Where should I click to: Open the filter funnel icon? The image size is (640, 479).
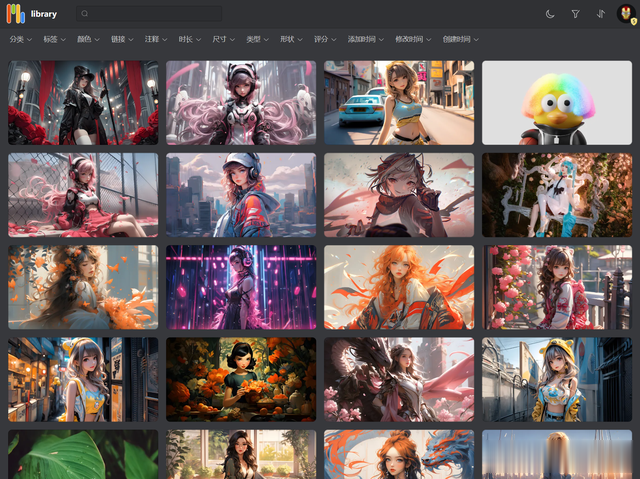(575, 14)
